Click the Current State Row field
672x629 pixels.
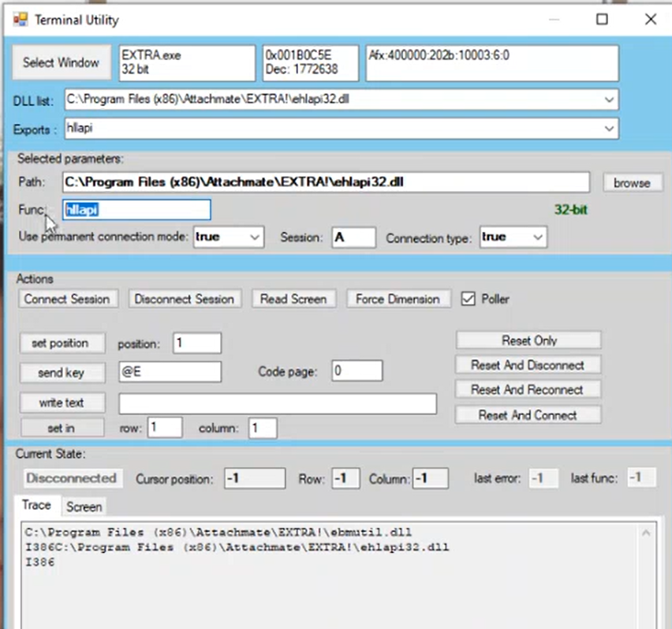click(x=345, y=478)
